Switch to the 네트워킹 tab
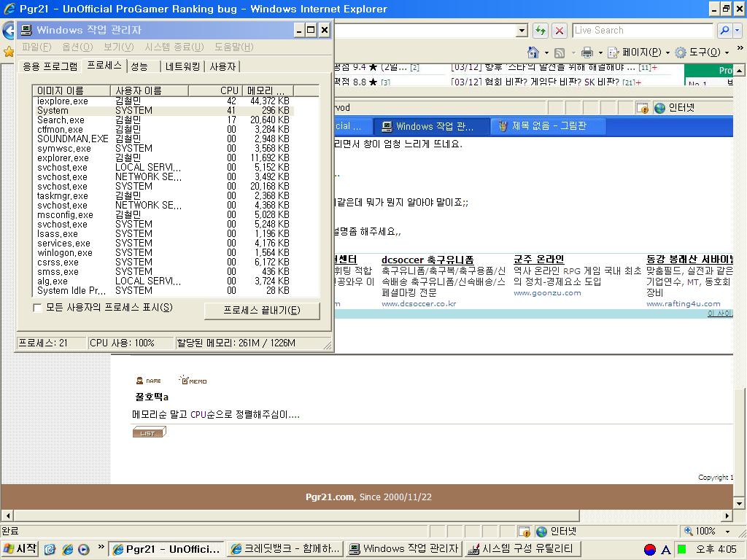This screenshot has width=747, height=560. point(182,66)
